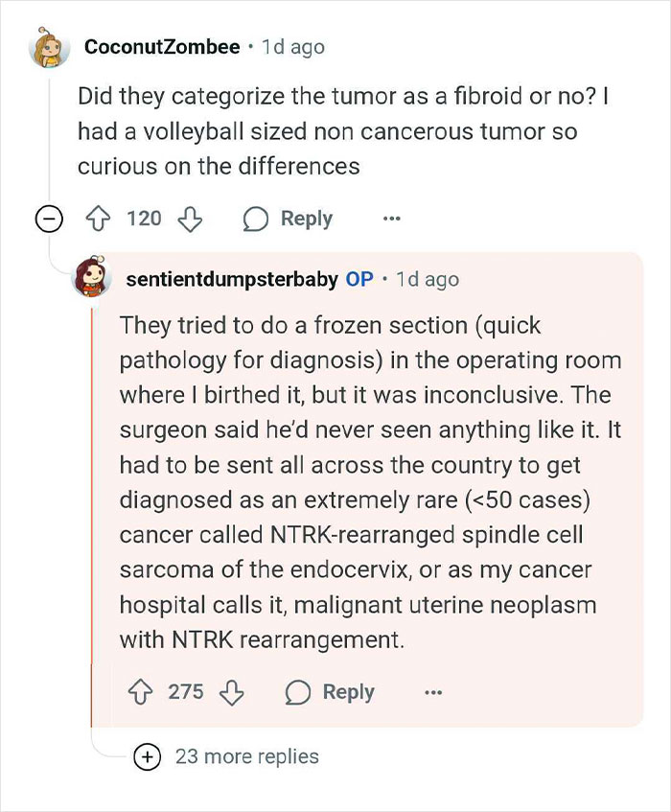This screenshot has width=671, height=812.
Task: Open the 23 more replies link
Action: pyautogui.click(x=246, y=756)
